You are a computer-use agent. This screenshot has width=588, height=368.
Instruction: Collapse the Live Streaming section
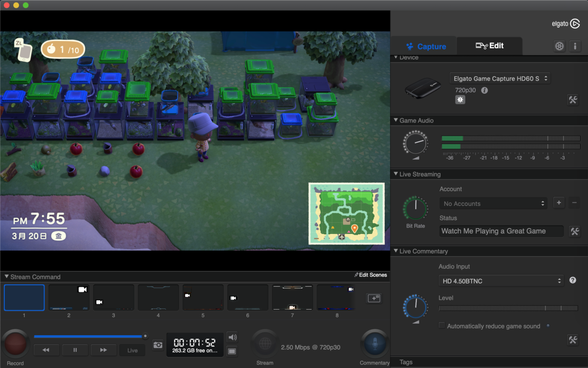coord(396,174)
